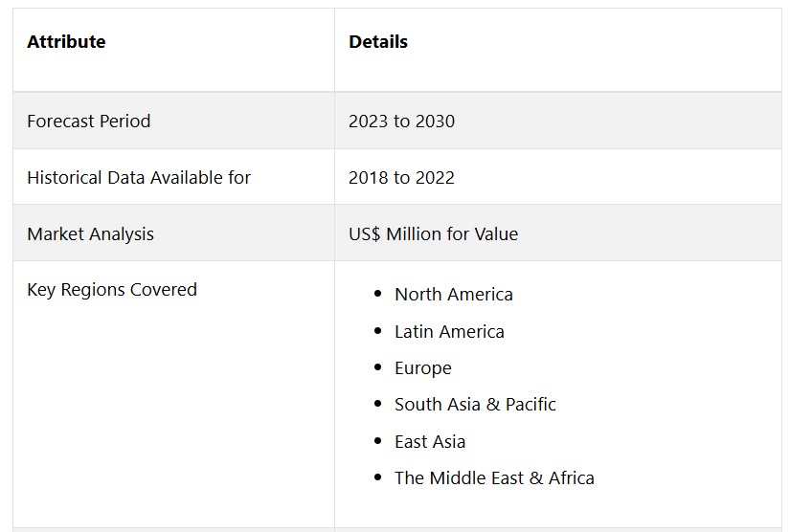Viewport: 790px width, 532px height.
Task: Click the Details column header
Action: [x=378, y=42]
